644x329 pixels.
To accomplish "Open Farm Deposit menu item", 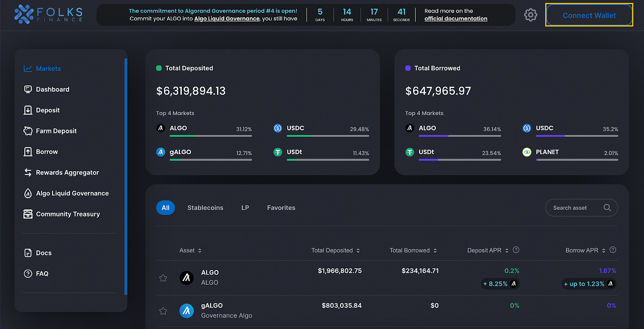I will click(x=56, y=131).
